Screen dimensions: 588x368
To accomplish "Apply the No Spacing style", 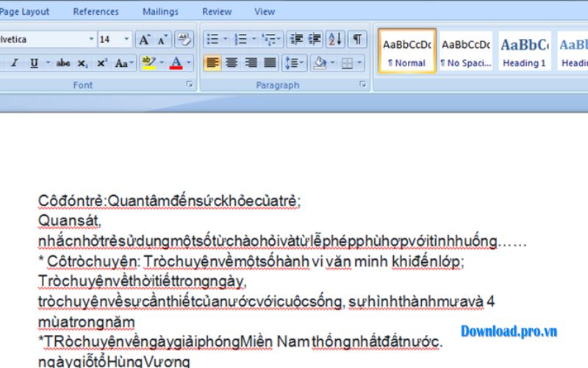I will tap(466, 51).
